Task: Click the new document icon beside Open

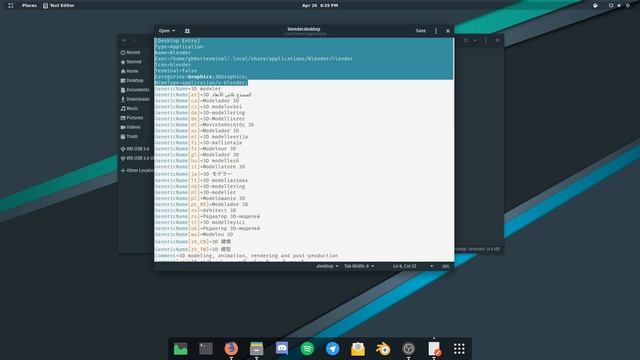Action: (187, 31)
